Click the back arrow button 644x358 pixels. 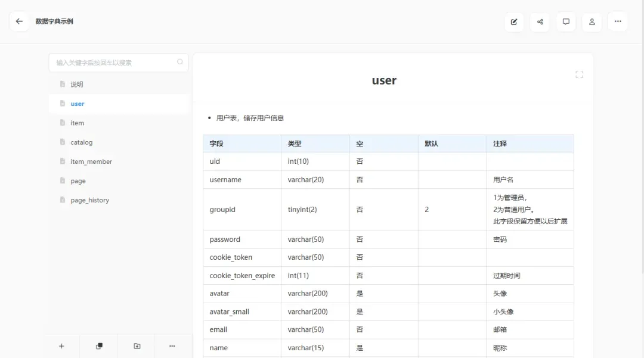coord(19,21)
